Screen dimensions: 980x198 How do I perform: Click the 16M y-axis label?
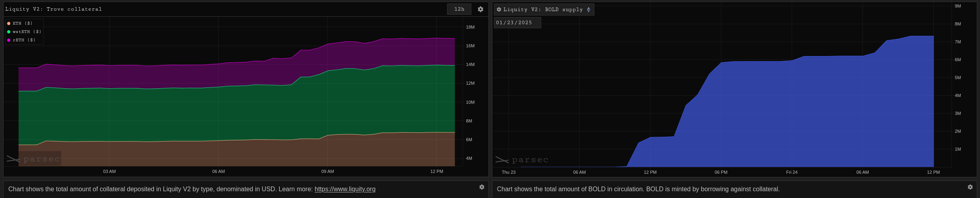click(x=470, y=46)
